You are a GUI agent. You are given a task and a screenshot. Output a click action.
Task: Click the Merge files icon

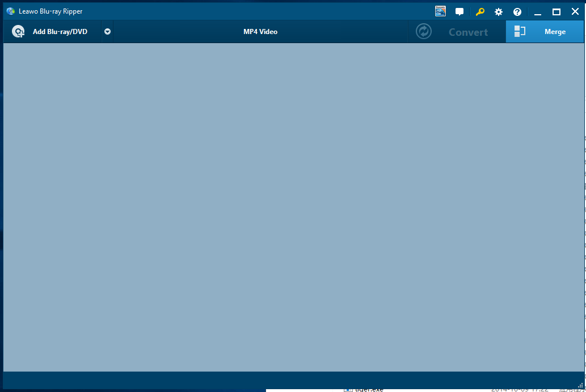520,32
